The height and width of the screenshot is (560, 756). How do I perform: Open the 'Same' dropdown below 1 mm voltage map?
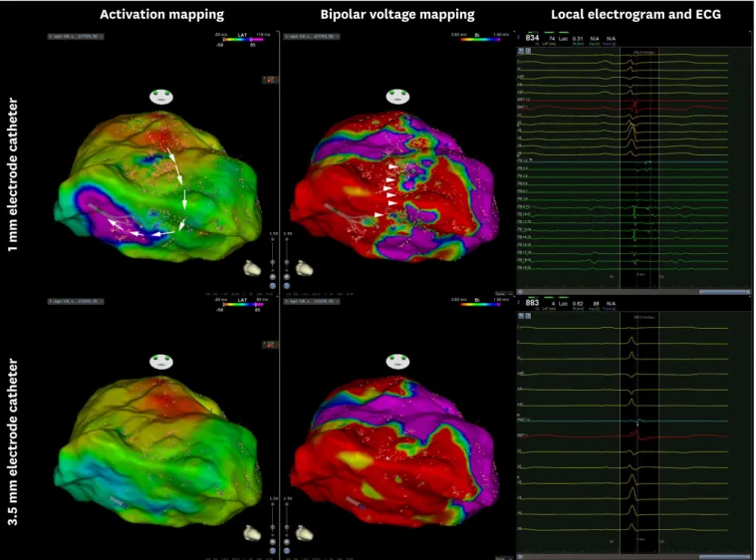(x=503, y=294)
